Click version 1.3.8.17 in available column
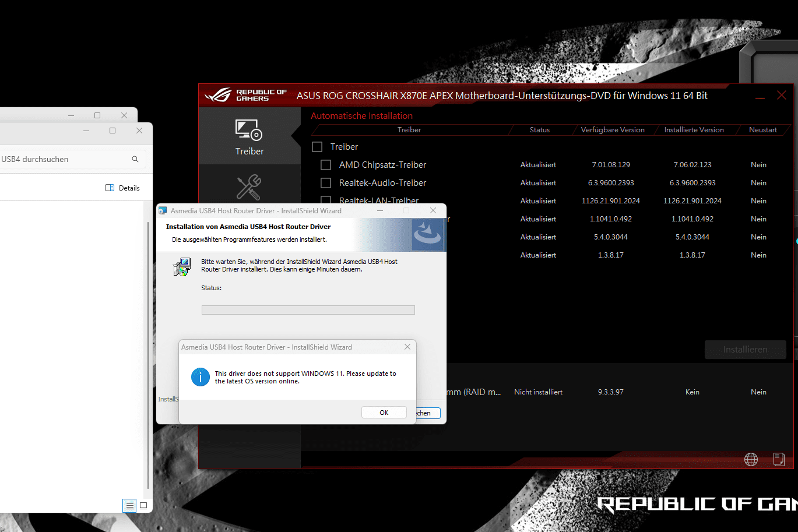 [611, 255]
